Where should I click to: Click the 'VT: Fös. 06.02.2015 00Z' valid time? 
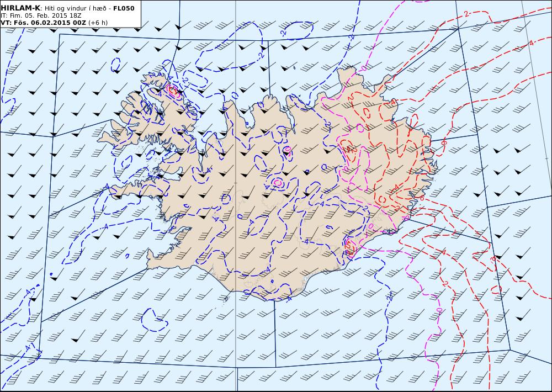pyautogui.click(x=43, y=23)
